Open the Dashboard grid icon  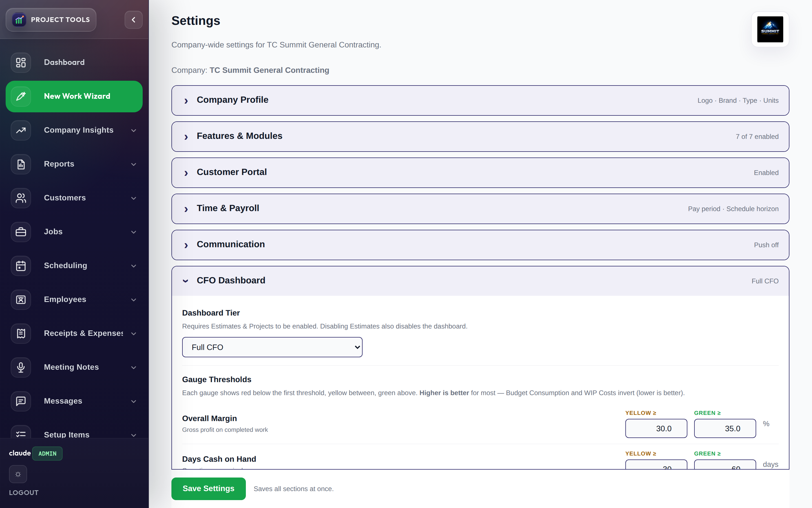(x=21, y=62)
